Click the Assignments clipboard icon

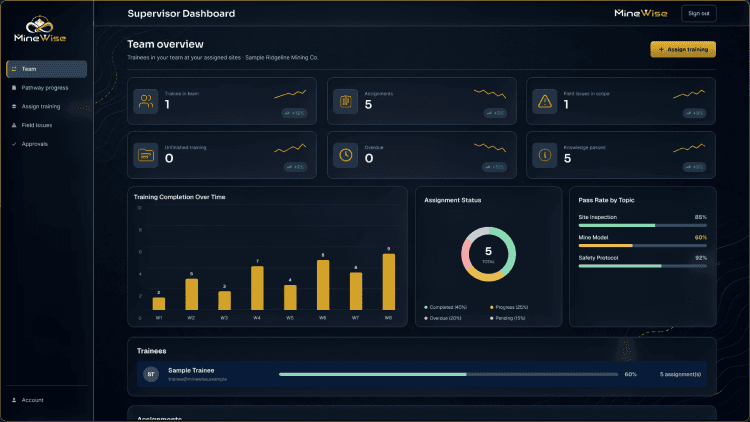(x=345, y=101)
